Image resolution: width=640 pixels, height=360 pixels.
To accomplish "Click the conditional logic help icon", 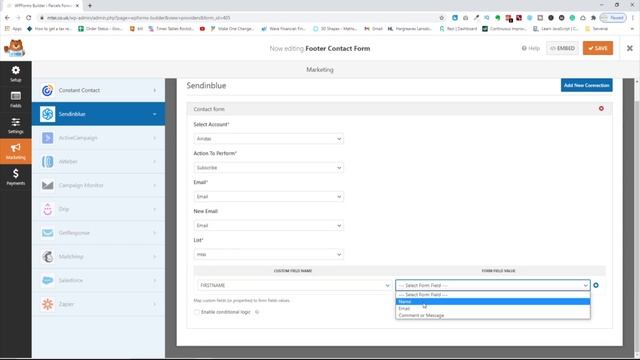I will pyautogui.click(x=257, y=312).
